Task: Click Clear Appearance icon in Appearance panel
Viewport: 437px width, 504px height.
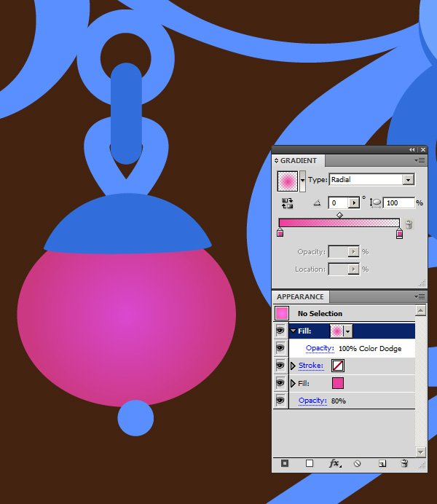Action: tap(358, 463)
